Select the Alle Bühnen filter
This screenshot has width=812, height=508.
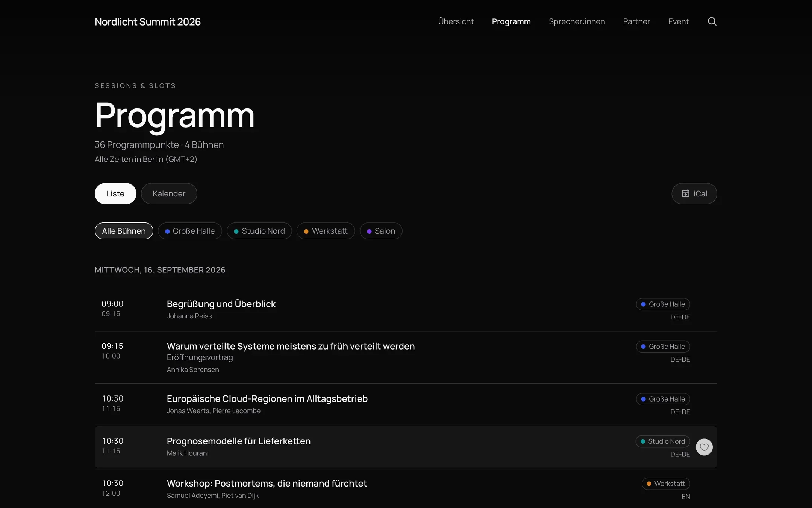click(124, 231)
